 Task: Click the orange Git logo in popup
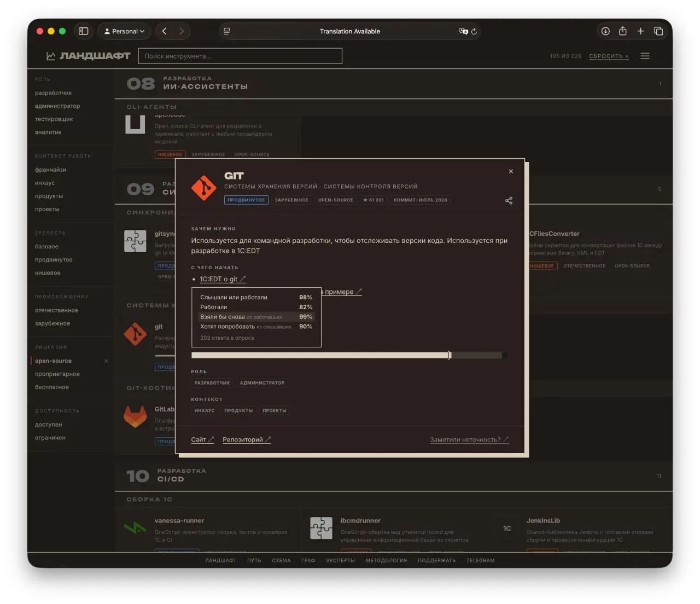tap(204, 188)
